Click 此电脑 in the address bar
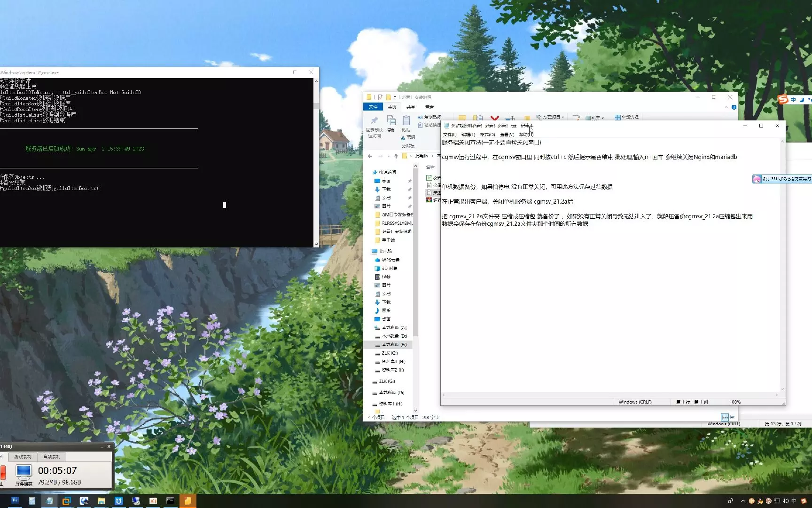812x508 pixels. click(422, 156)
